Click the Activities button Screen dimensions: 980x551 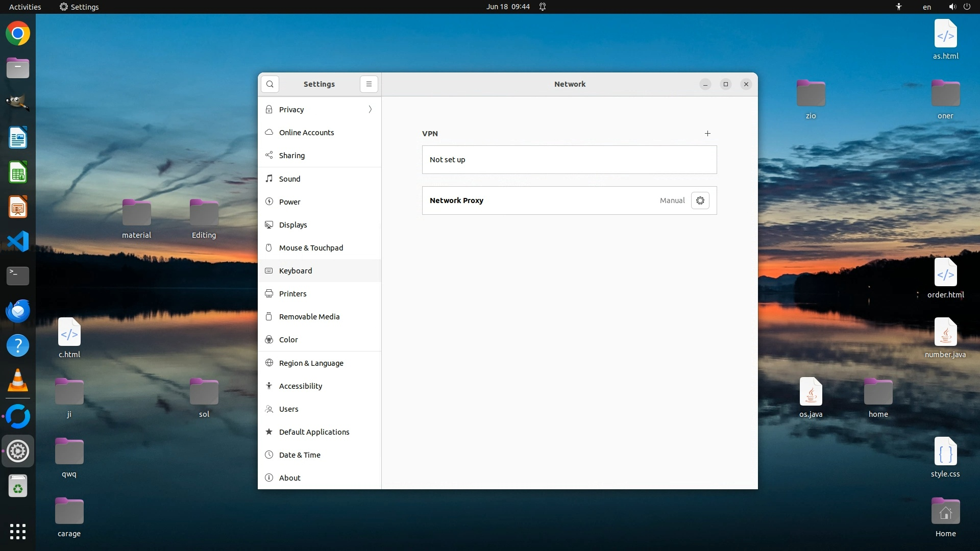pyautogui.click(x=25, y=7)
